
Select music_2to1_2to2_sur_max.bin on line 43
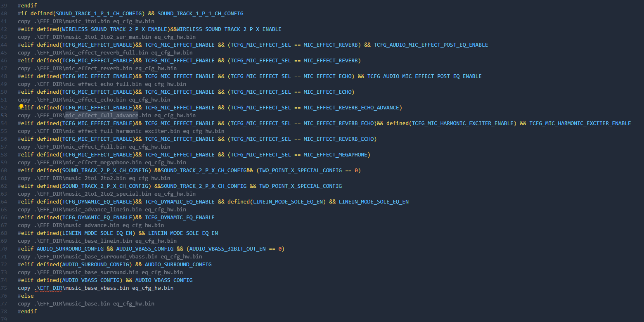(108, 37)
